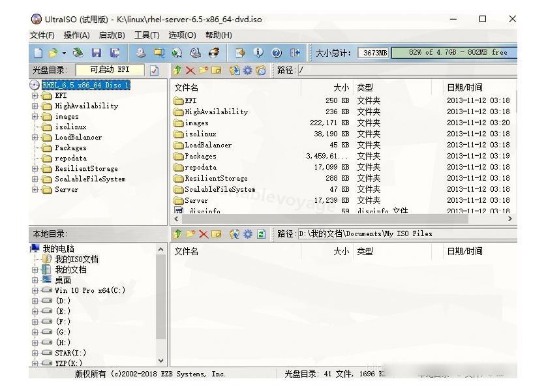Open an ISO file via folder icon

pos(53,53)
